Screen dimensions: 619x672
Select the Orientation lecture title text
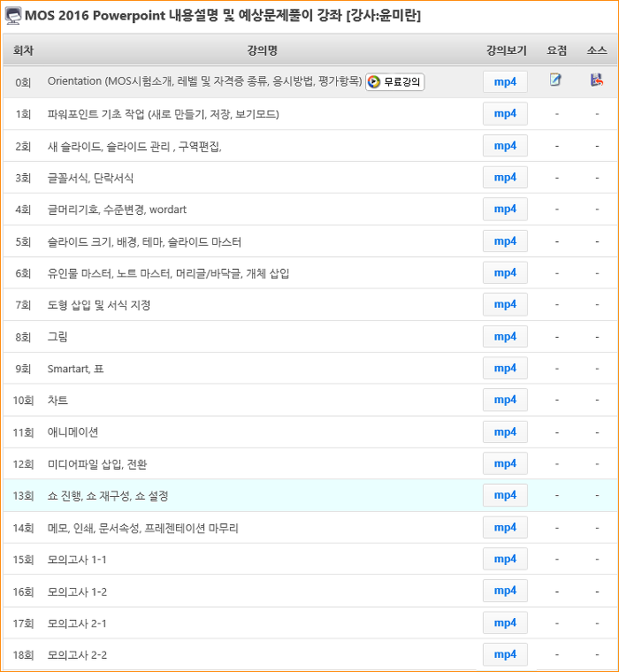[x=204, y=81]
